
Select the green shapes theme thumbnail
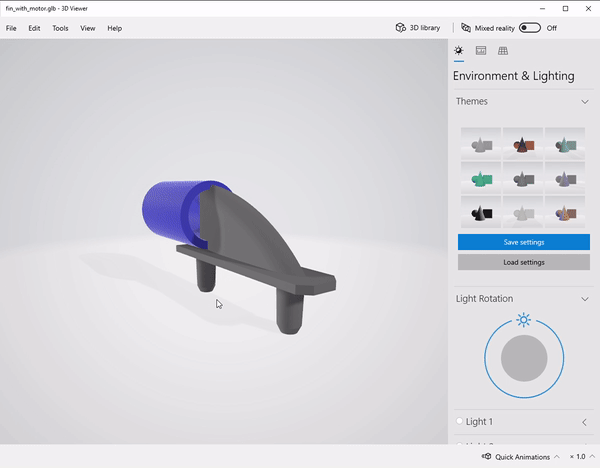480,179
